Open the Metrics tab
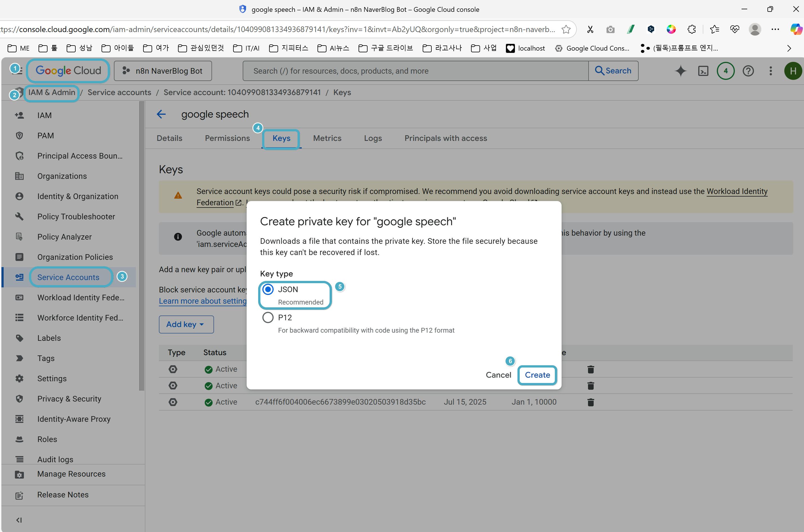 (327, 138)
